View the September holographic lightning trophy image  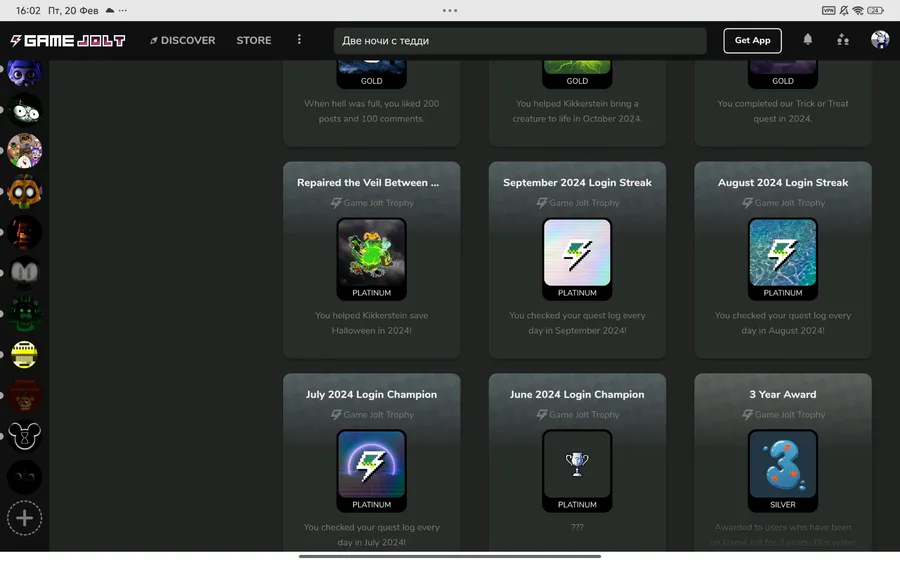(577, 253)
